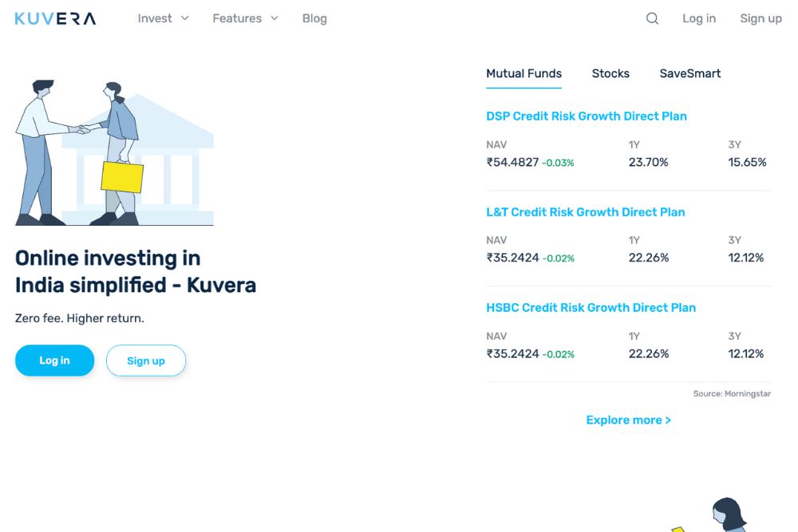Select the Mutual Funds tab

[523, 73]
